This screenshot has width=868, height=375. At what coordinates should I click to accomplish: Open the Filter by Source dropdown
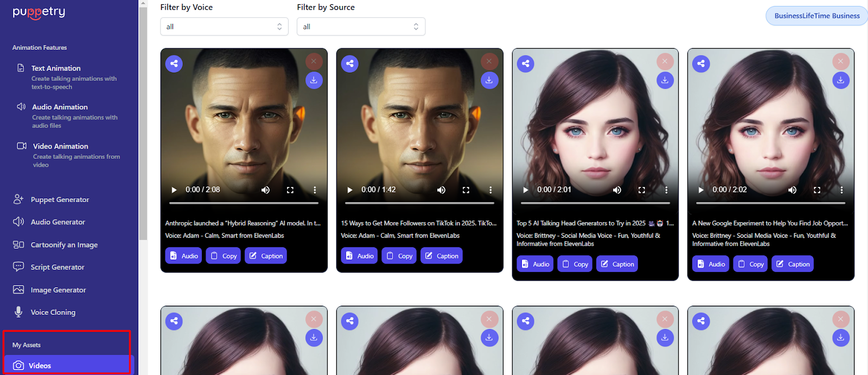361,27
